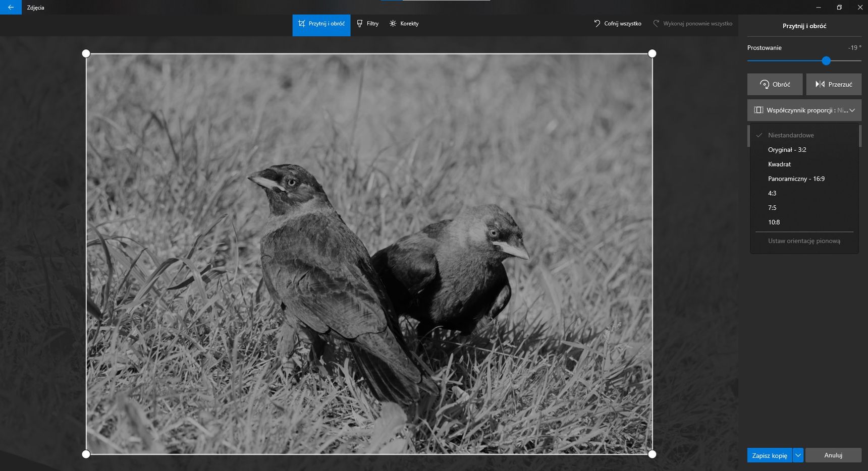The height and width of the screenshot is (471, 868).
Task: Select the Przytnij i obróć crop tab
Action: click(321, 24)
